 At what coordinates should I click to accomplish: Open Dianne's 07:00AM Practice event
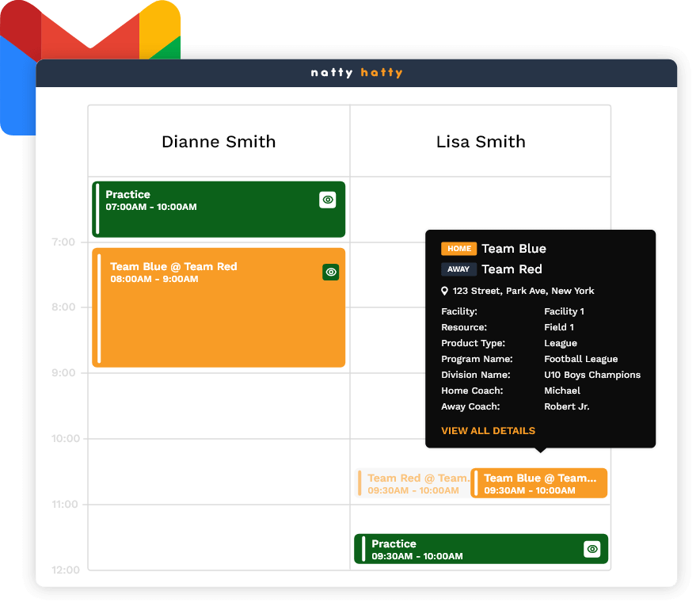206,210
